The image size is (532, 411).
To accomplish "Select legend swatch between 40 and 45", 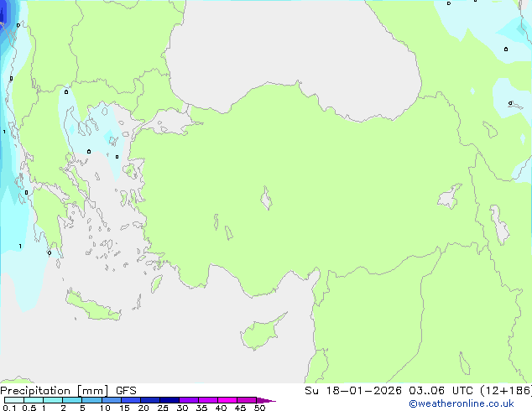I will 227,400.
